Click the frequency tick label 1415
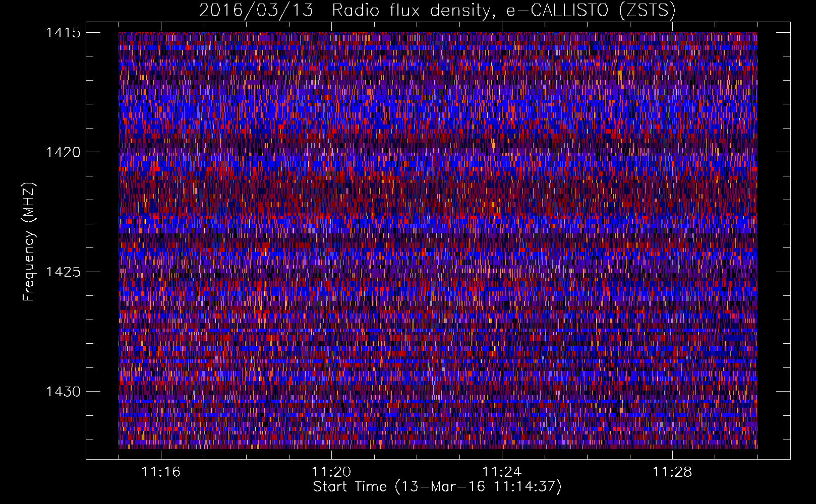The height and width of the screenshot is (504, 816). [x=63, y=33]
